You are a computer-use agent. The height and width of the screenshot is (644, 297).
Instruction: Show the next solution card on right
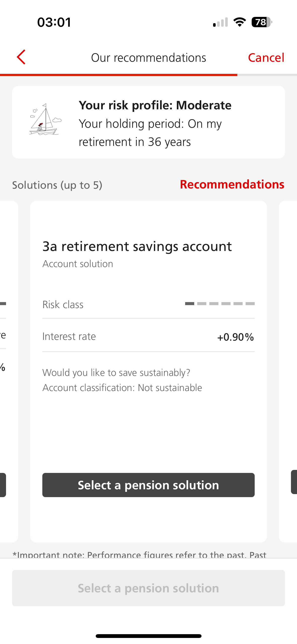pos(288,371)
